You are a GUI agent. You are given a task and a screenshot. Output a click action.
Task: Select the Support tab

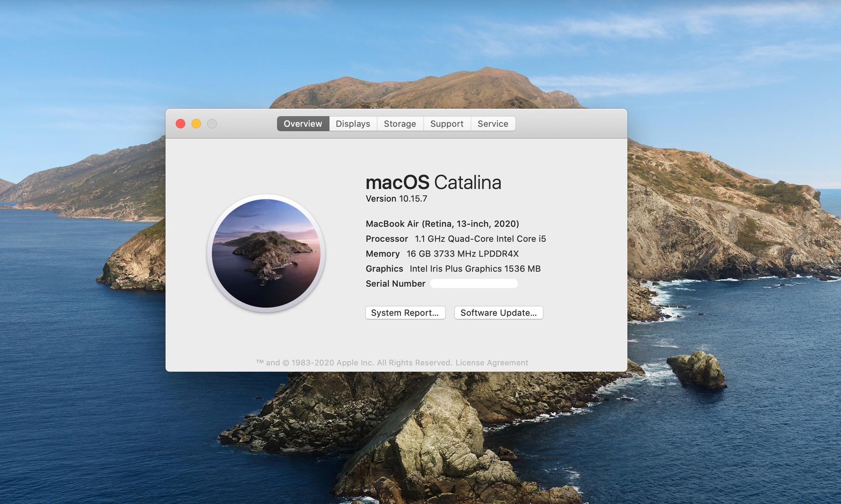pos(447,124)
